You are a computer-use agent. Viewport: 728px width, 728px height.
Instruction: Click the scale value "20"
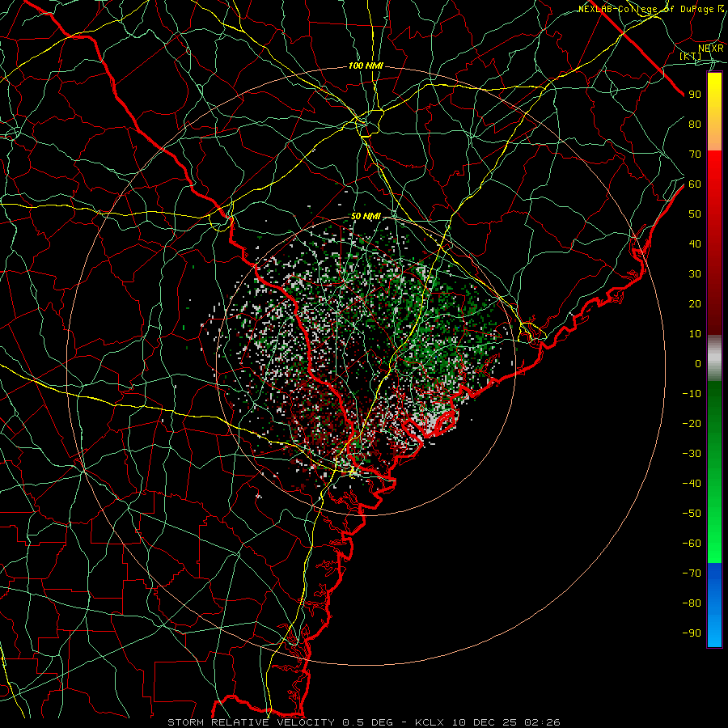695,304
